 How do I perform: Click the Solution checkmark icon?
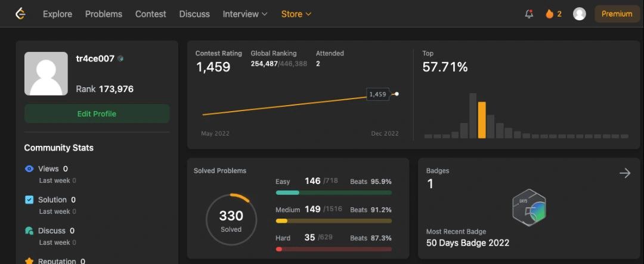click(29, 200)
